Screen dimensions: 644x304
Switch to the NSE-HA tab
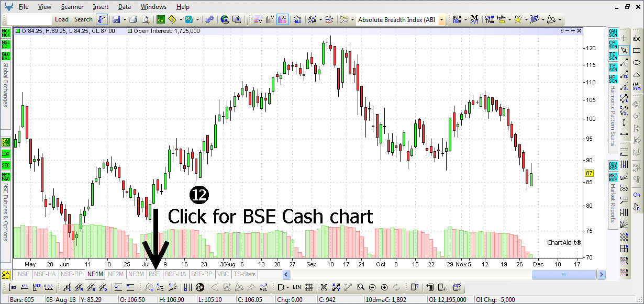pyautogui.click(x=45, y=274)
